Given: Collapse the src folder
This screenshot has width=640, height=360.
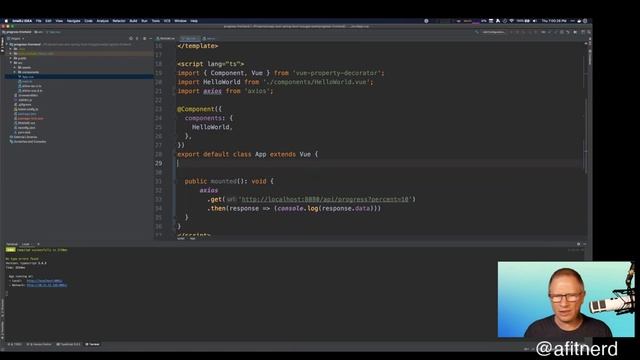Looking at the screenshot, I should click(11, 63).
